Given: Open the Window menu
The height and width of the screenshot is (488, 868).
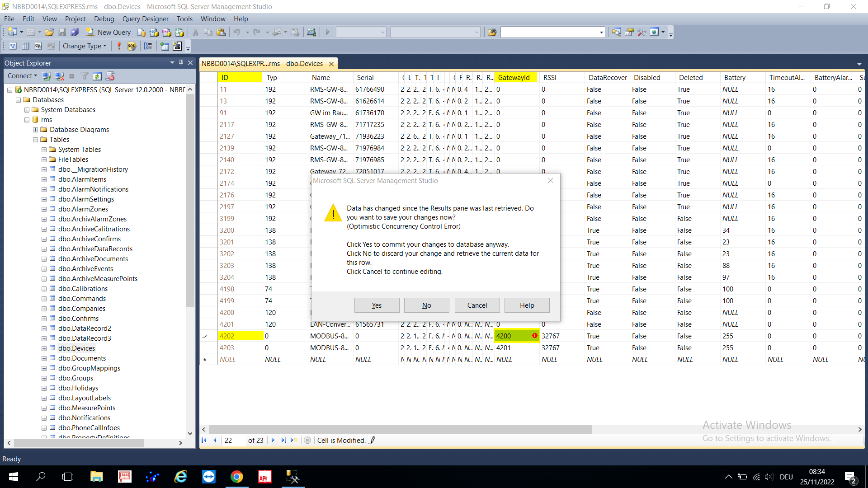Looking at the screenshot, I should [213, 19].
